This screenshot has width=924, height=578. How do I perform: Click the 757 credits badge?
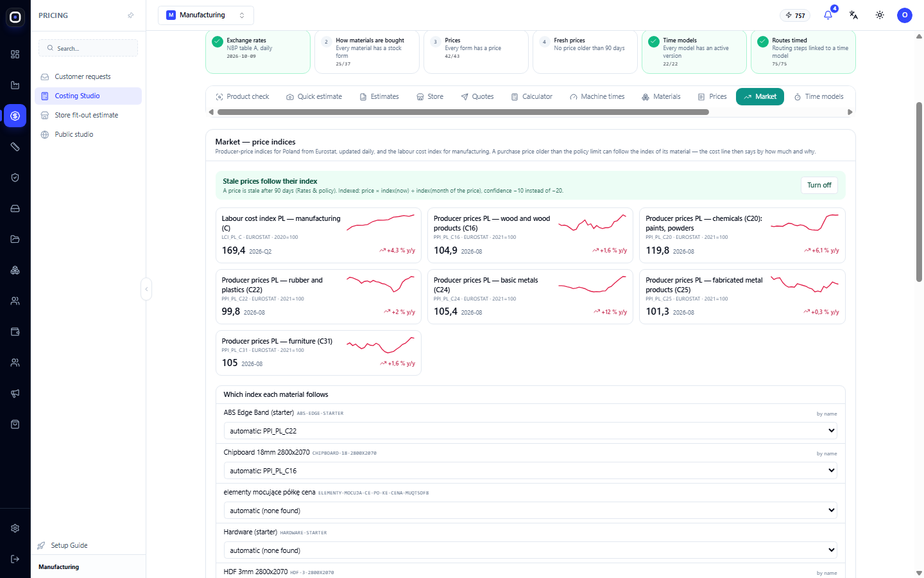pyautogui.click(x=795, y=15)
